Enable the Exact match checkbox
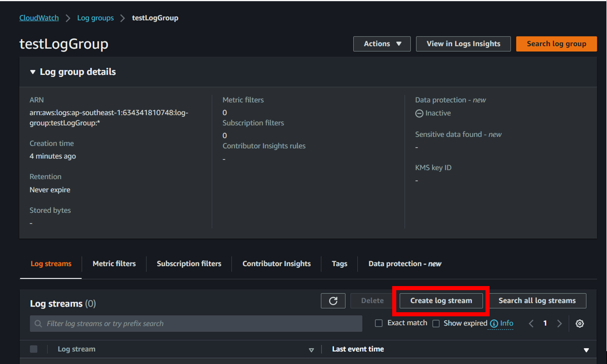The image size is (607, 364). click(378, 323)
